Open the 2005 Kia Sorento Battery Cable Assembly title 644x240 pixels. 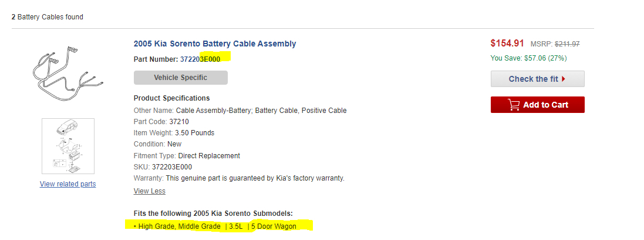click(215, 44)
